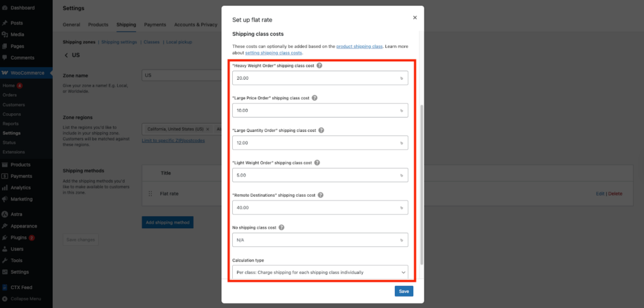Click help icon beside No shipping class cost
The width and height of the screenshot is (644, 308).
coord(282,228)
